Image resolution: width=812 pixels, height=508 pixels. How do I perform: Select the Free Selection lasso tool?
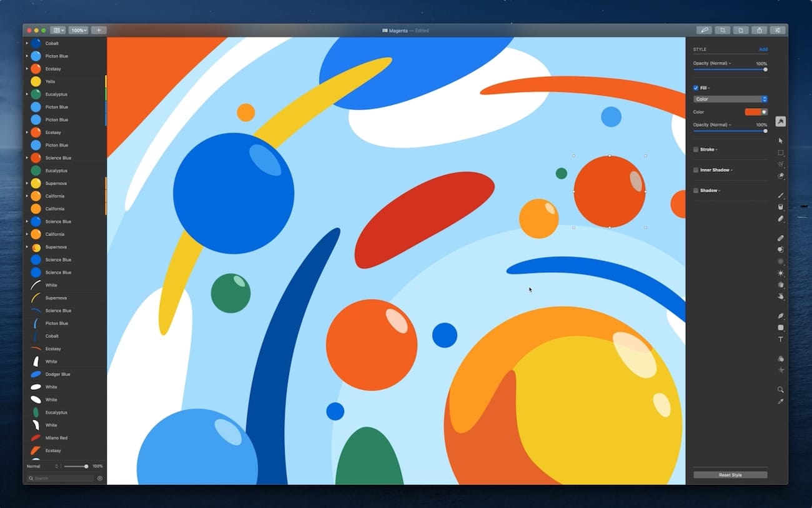coord(780,164)
